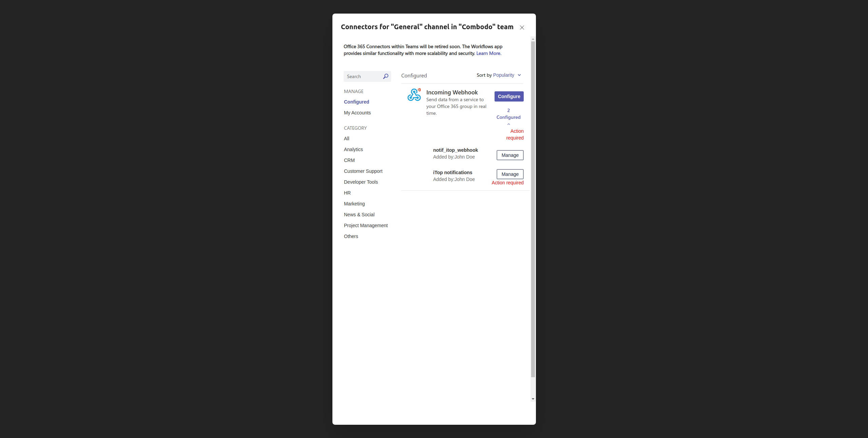Choose the Customer Support category
Viewport: 868px width, 438px height.
point(363,171)
